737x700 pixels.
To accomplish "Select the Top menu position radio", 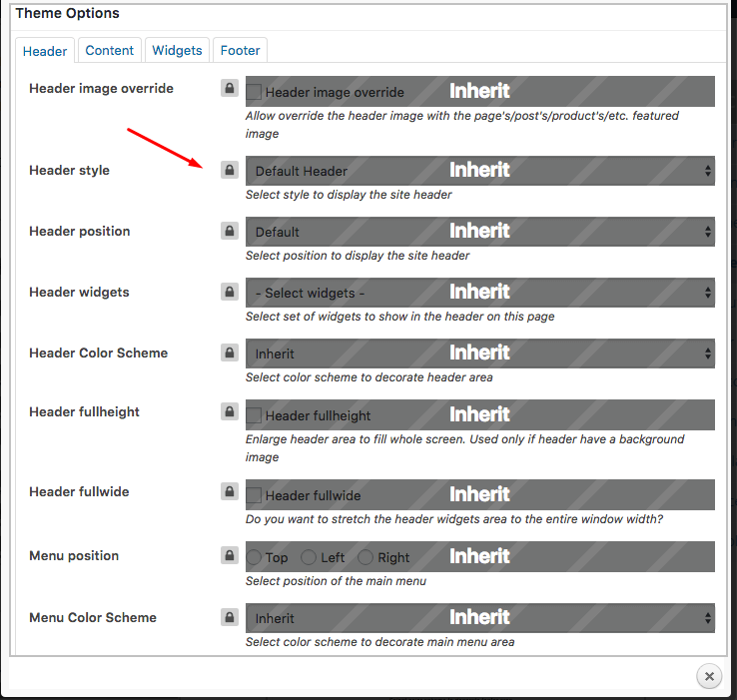I will pyautogui.click(x=254, y=557).
